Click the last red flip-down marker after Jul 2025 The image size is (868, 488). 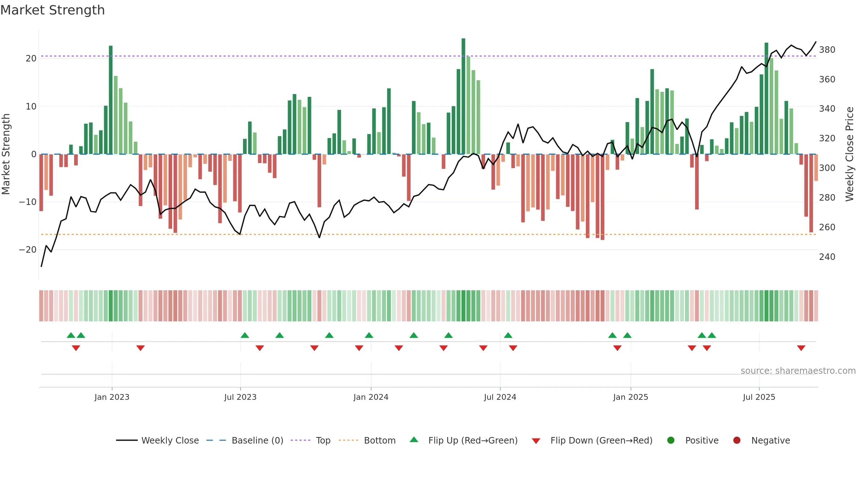[801, 348]
